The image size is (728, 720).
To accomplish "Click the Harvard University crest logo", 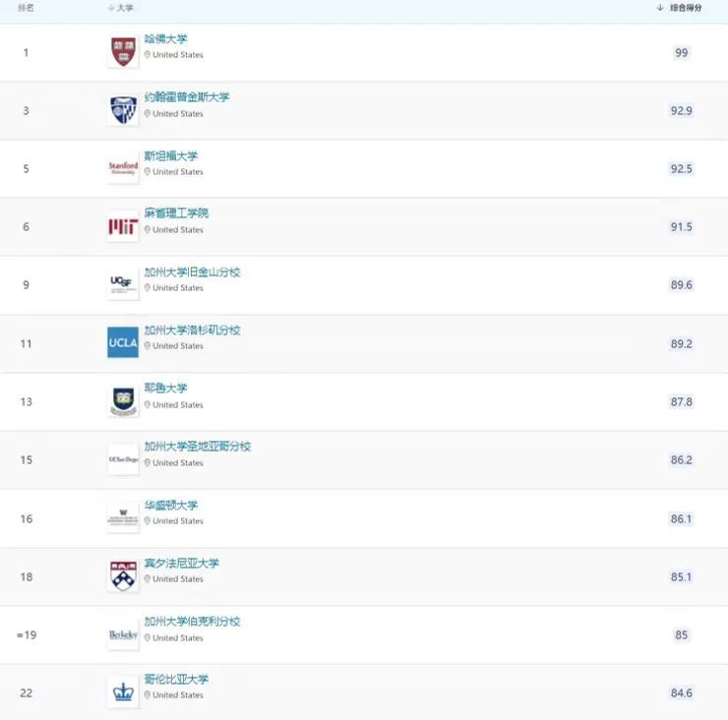I will click(123, 52).
